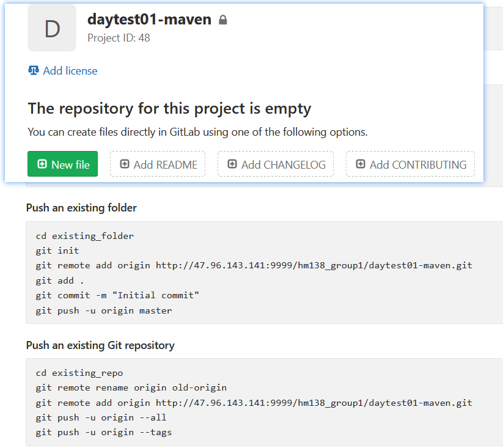The height and width of the screenshot is (448, 503).
Task: Click the 'git push -u origin --tags' line
Action: coord(104,432)
